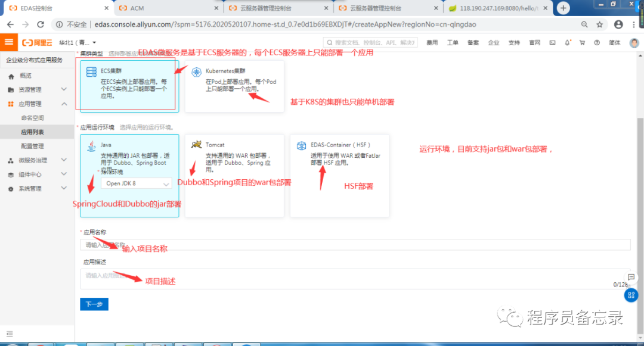Image resolution: width=644 pixels, height=346 pixels.
Task: Open the 支持 menu
Action: click(514, 43)
